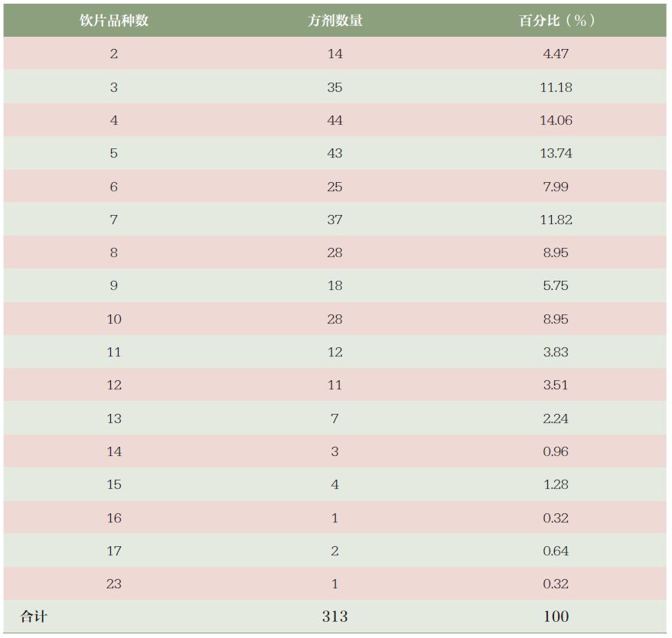Screen dimensions: 672x638
Task: Select percentage value 7.99
Action: point(556,187)
